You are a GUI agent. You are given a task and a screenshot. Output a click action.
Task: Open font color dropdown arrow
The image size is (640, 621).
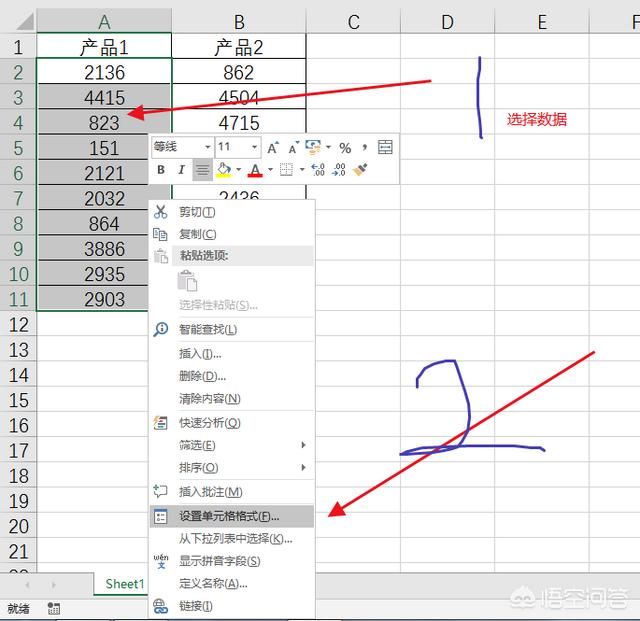click(270, 169)
